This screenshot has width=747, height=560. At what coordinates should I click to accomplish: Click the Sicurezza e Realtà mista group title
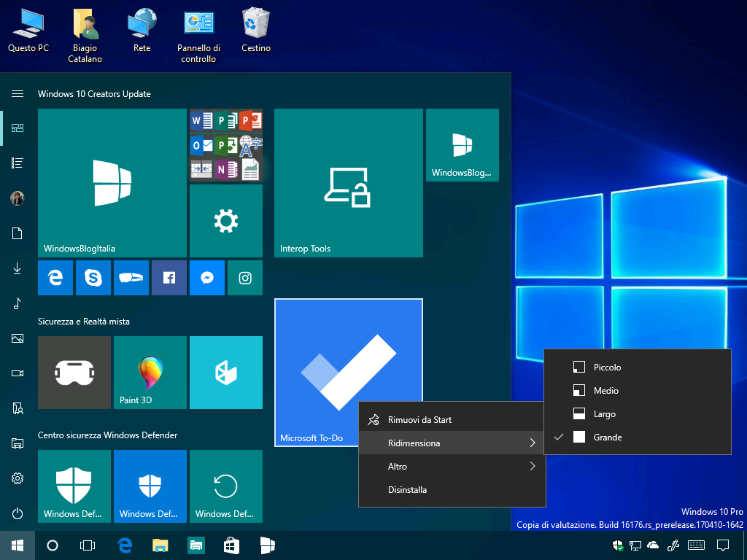tap(84, 322)
